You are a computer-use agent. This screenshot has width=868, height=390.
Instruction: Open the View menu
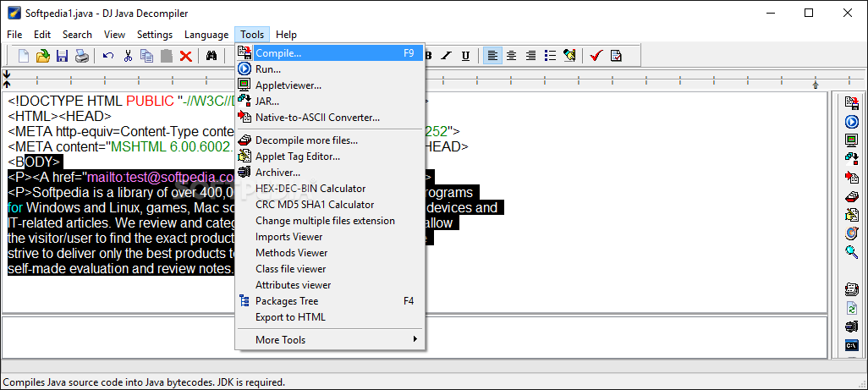[114, 35]
